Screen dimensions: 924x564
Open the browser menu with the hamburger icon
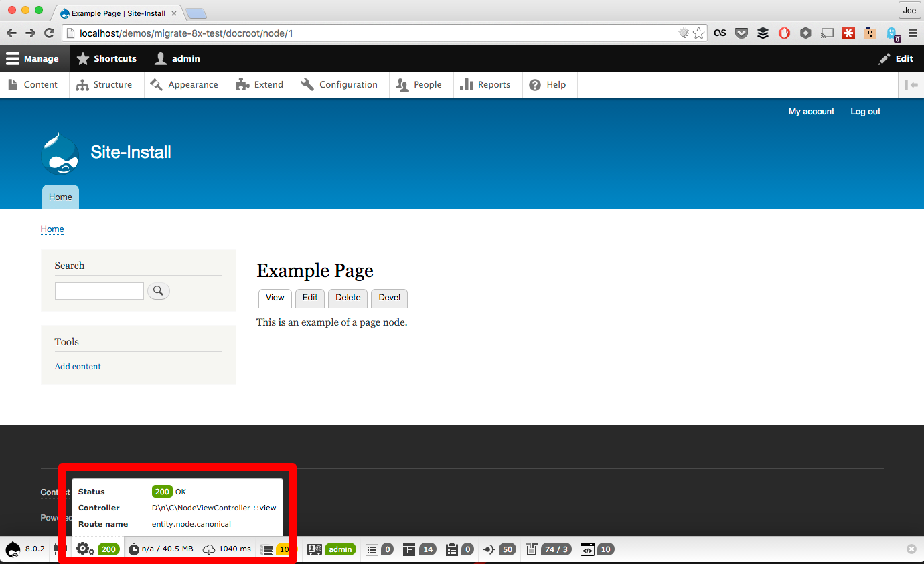[x=912, y=33]
